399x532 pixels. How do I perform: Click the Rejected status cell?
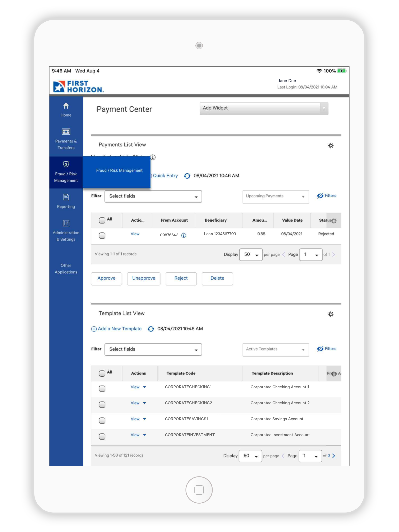(x=326, y=234)
